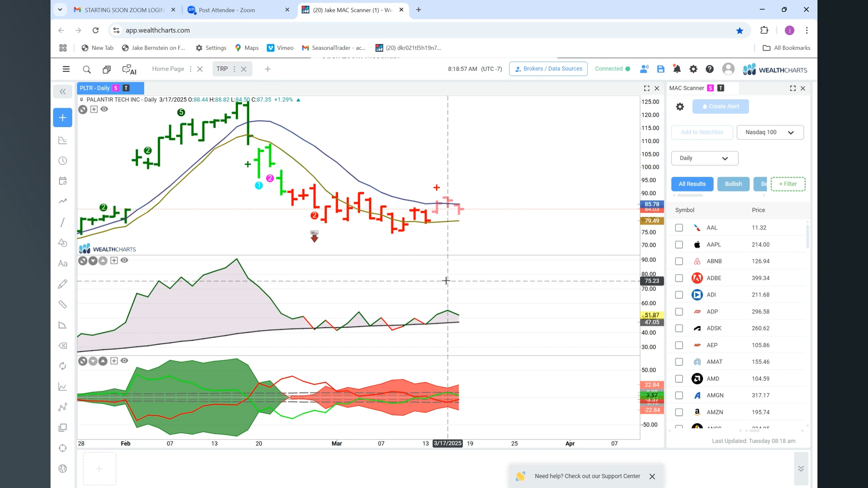Click the browser address bar URL
This screenshot has height=488, width=868.
point(157,30)
